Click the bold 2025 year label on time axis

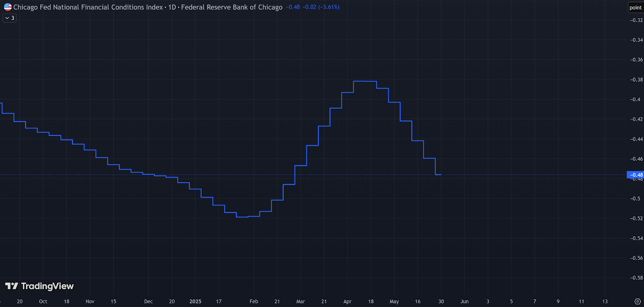pyautogui.click(x=195, y=301)
